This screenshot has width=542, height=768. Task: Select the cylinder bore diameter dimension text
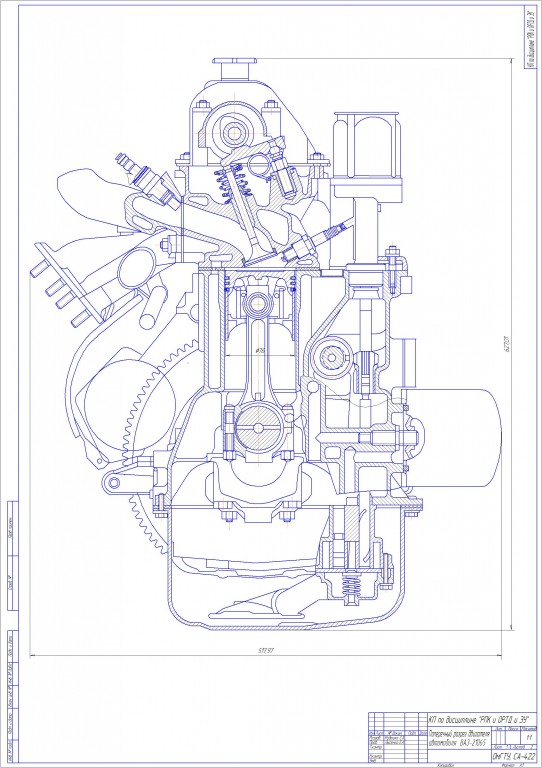point(260,351)
